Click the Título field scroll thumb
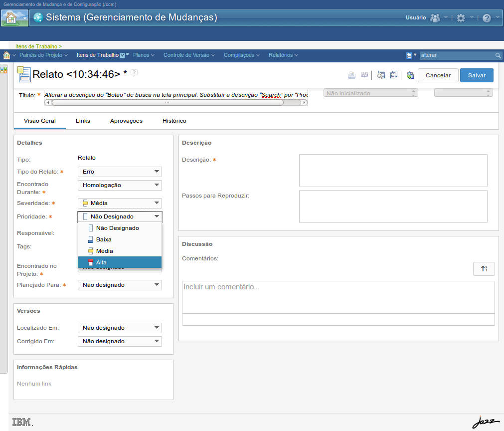 pyautogui.click(x=168, y=103)
